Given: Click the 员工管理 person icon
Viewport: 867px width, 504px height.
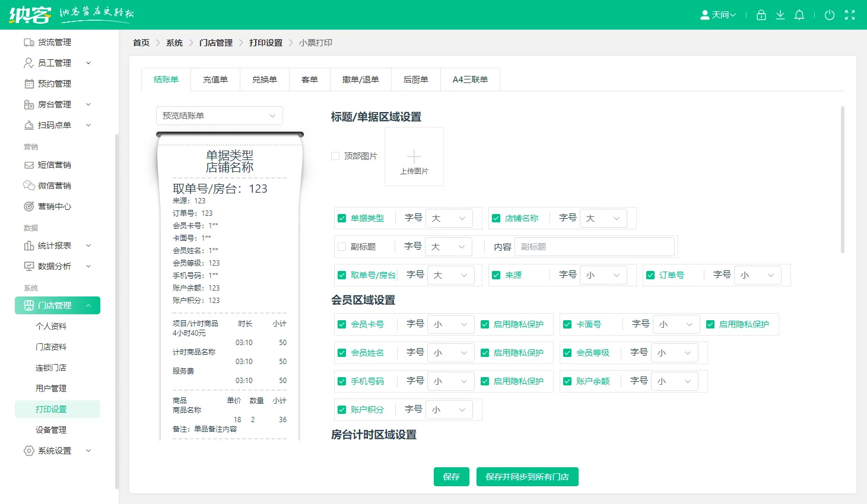Looking at the screenshot, I should [x=28, y=63].
